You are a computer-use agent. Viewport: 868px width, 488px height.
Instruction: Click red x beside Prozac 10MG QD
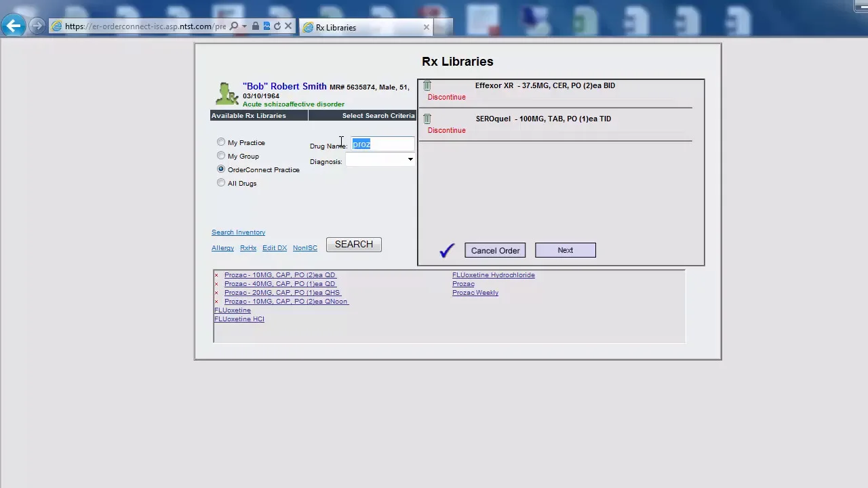pos(216,275)
